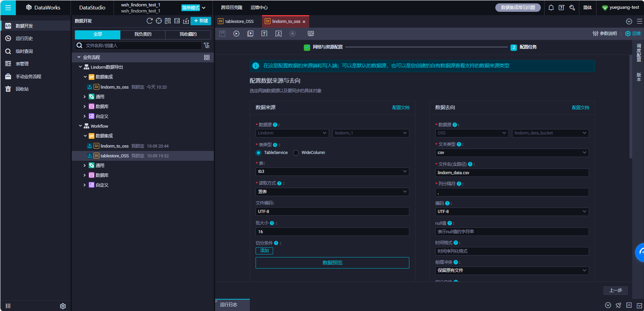Viewport: 644px width, 311px height.
Task: Click the filter icon next to search box
Action: [x=207, y=45]
